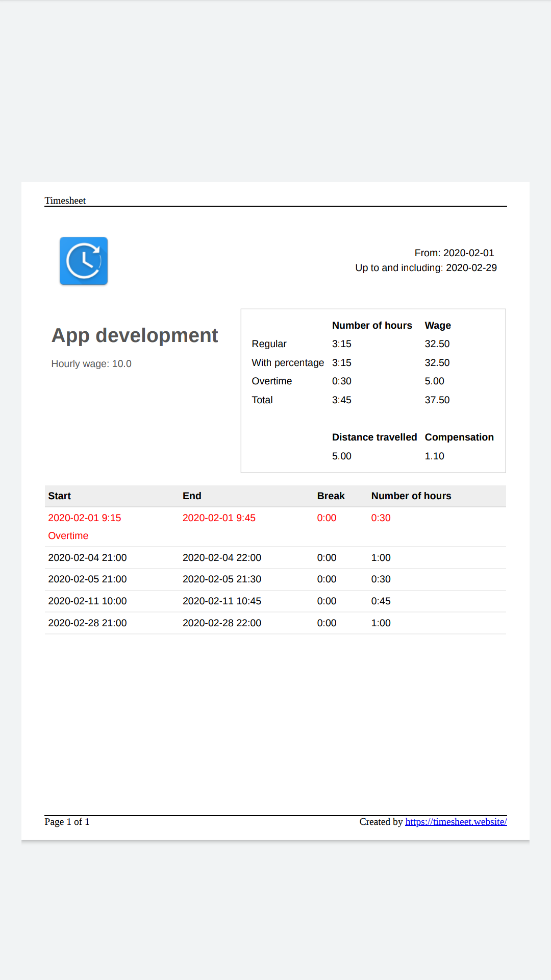Image resolution: width=551 pixels, height=980 pixels.
Task: Click the 'End' table column header
Action: [192, 496]
